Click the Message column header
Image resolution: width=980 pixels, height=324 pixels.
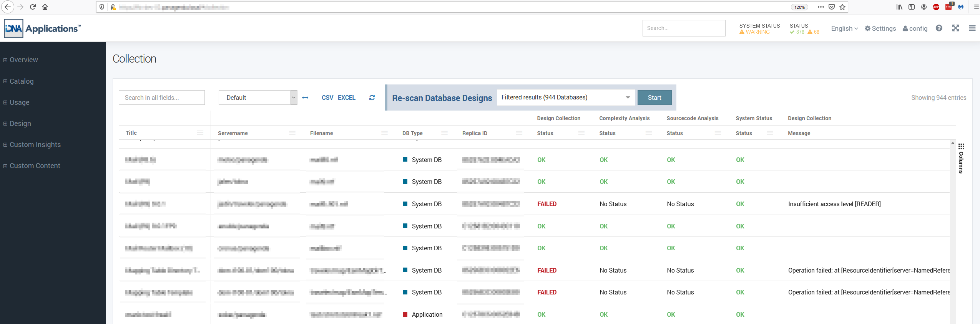tap(799, 133)
